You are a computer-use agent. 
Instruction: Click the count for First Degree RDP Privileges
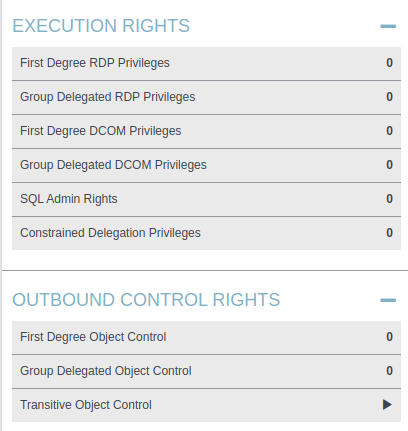389,63
